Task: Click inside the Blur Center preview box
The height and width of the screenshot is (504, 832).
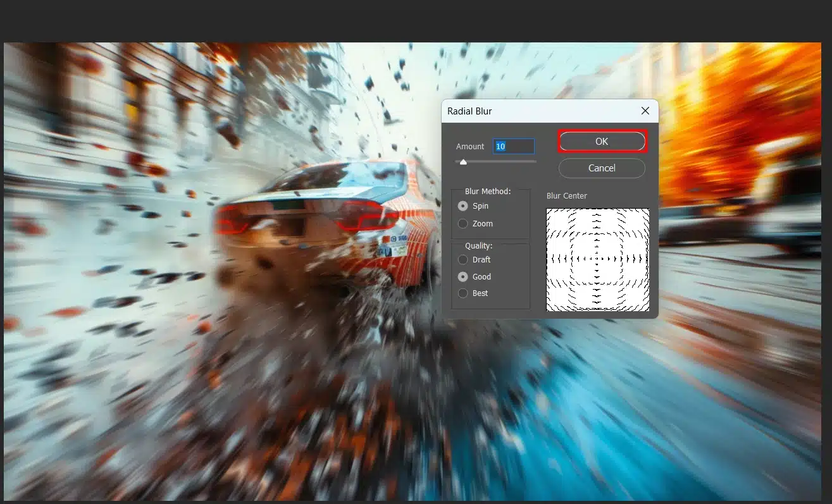Action: [598, 259]
